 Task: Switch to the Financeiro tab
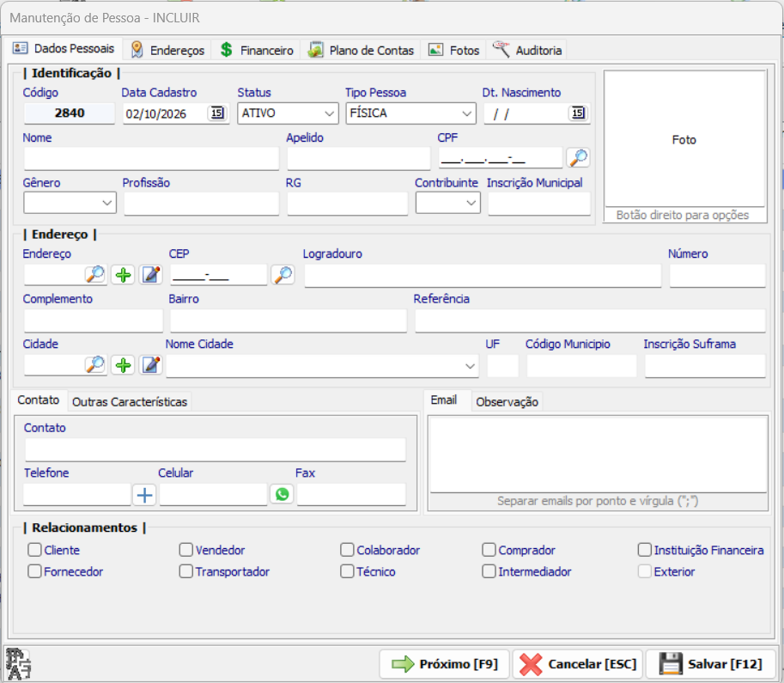click(257, 50)
